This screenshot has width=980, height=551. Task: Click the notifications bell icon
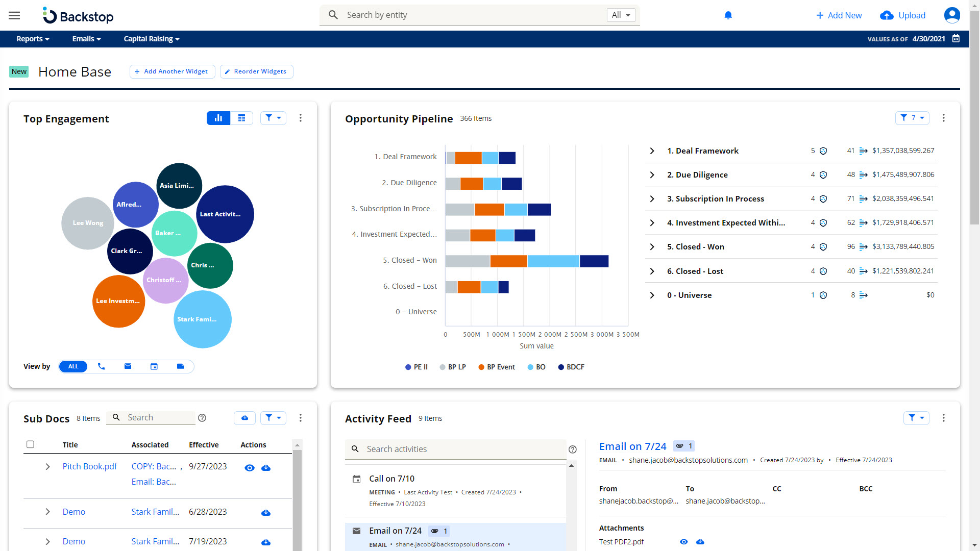coord(728,15)
